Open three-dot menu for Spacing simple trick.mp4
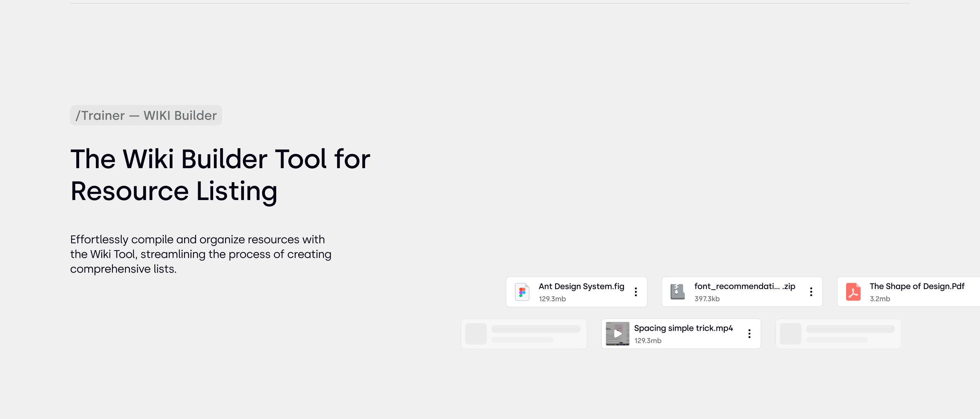Screen dimensions: 980x419 [749, 334]
